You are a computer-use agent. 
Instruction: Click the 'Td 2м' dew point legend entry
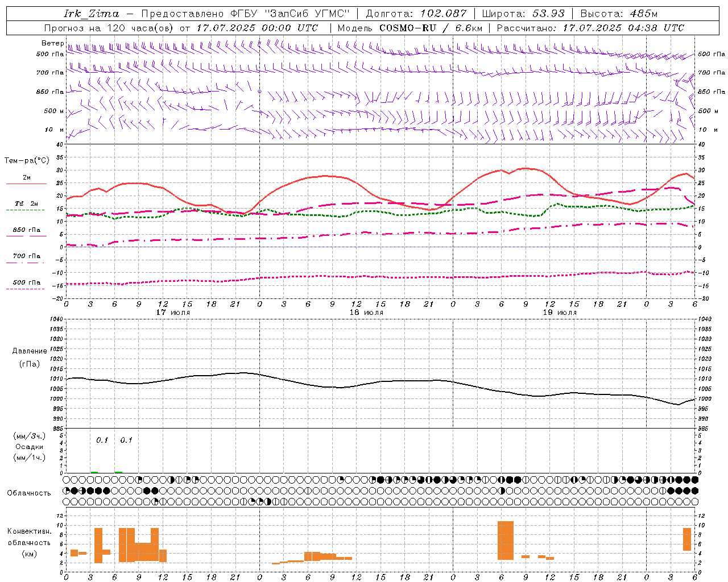pos(26,203)
